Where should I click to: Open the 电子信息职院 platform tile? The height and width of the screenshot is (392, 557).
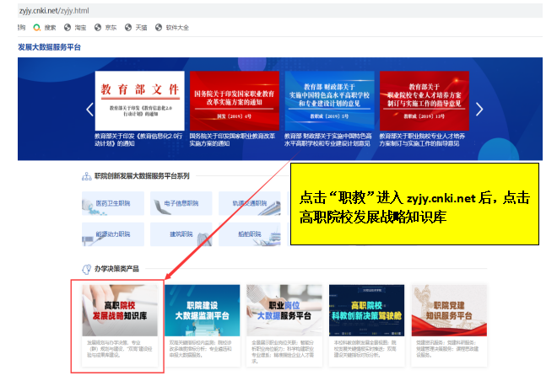[x=181, y=203]
